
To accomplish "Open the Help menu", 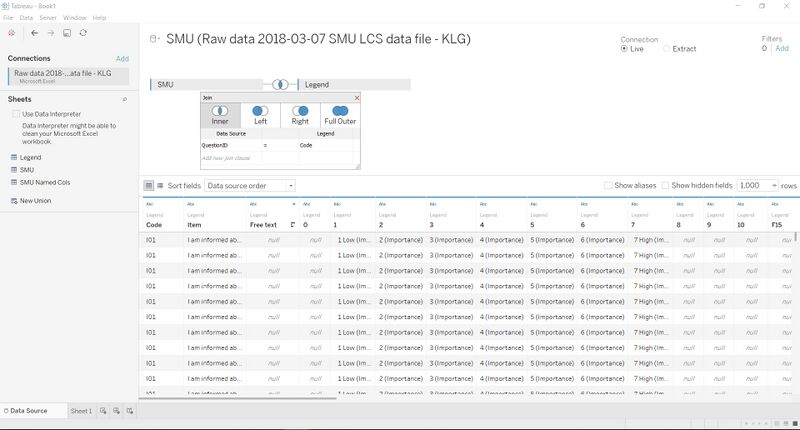I will pos(99,18).
